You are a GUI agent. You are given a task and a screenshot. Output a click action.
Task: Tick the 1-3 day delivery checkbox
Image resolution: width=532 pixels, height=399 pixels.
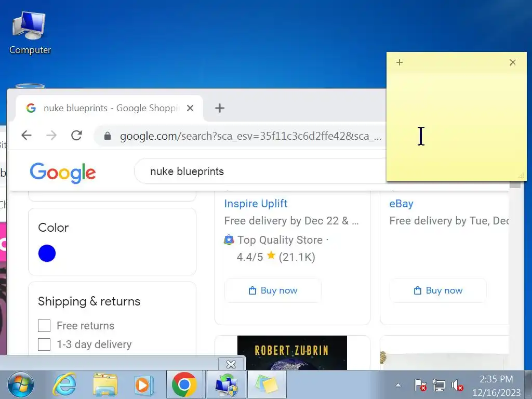tap(44, 344)
